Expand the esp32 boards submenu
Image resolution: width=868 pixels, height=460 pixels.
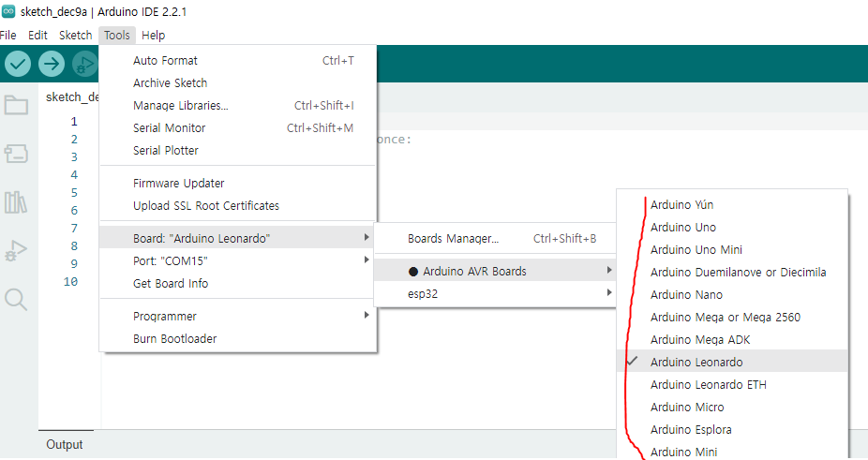click(x=495, y=294)
